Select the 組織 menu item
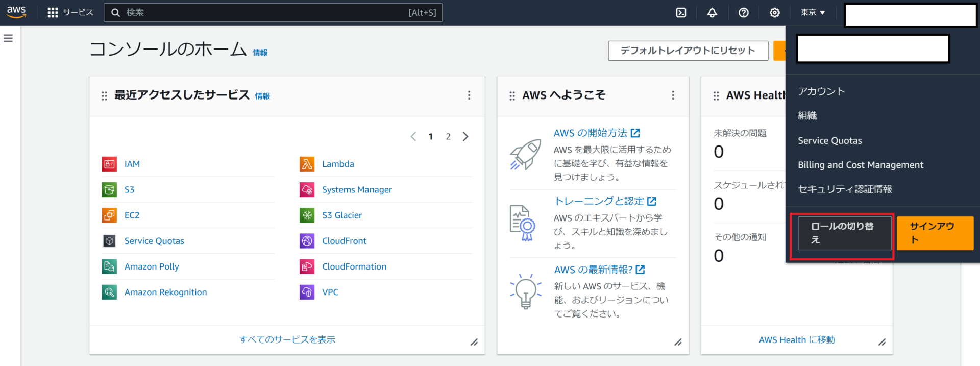The height and width of the screenshot is (366, 980). (807, 116)
